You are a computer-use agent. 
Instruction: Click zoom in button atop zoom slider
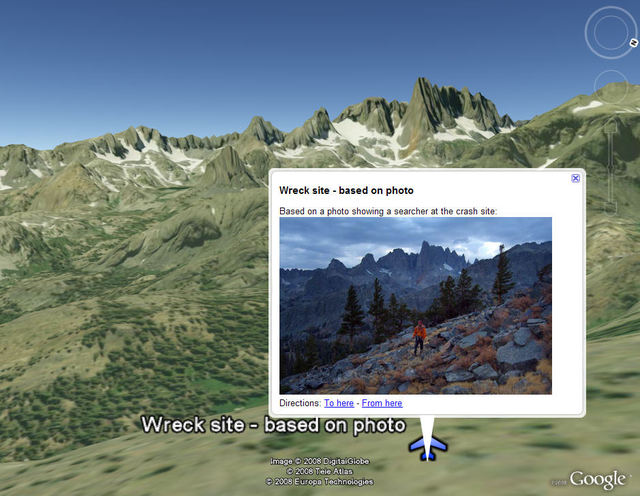(611, 125)
